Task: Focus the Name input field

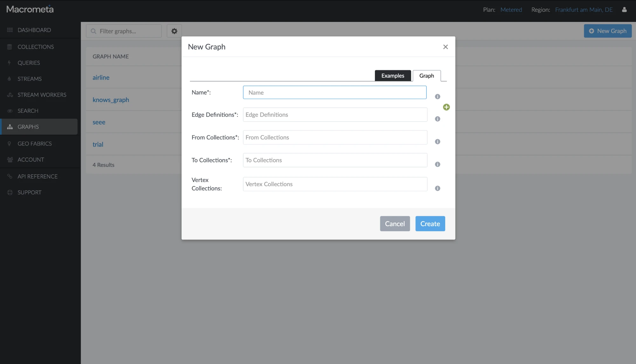Action: tap(335, 92)
